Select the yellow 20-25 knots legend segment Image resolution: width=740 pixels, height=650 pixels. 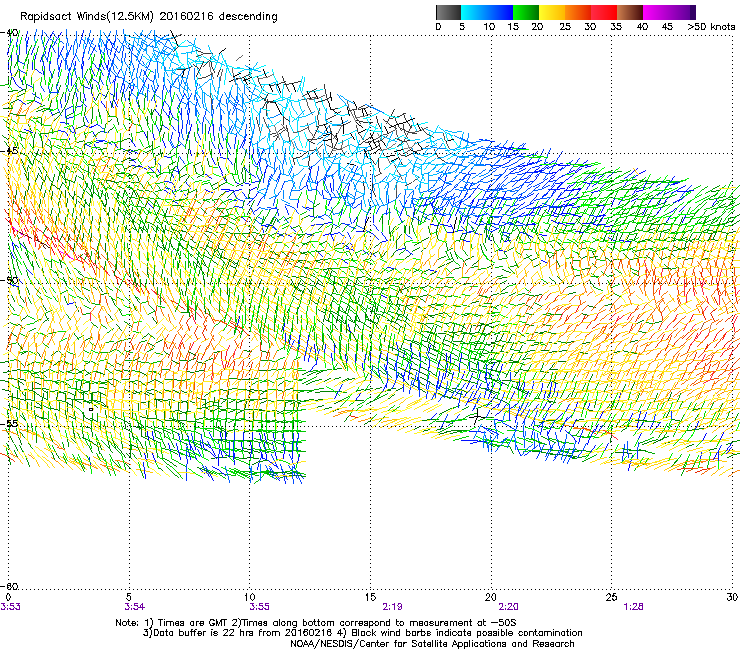click(x=552, y=12)
